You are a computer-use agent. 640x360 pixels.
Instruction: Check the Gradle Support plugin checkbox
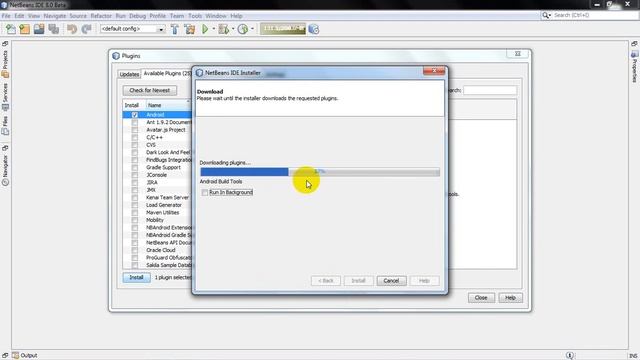pos(135,167)
